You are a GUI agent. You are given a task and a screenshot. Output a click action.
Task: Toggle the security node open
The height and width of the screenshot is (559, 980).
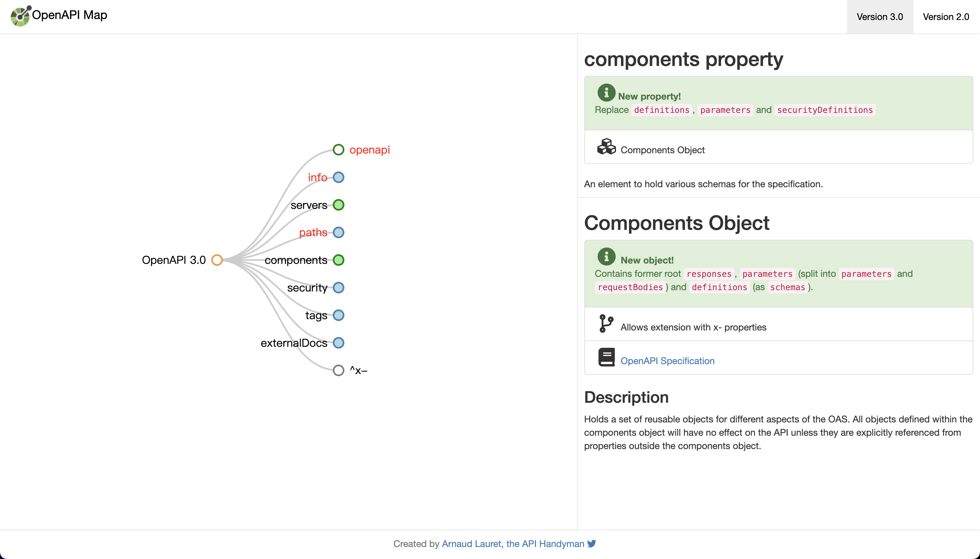(x=338, y=287)
